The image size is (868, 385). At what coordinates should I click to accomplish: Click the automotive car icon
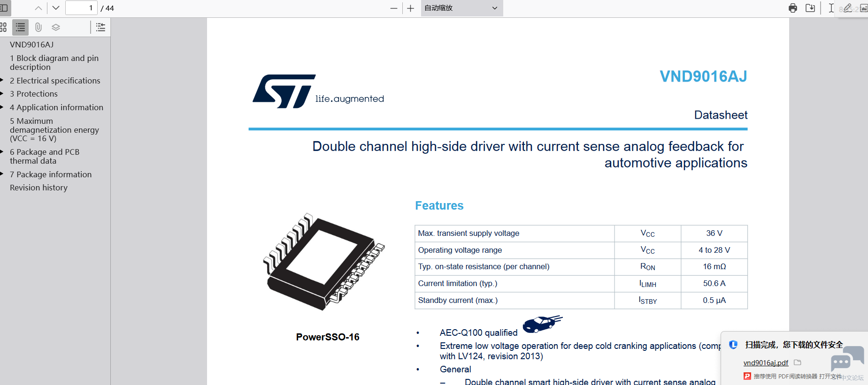pos(542,324)
